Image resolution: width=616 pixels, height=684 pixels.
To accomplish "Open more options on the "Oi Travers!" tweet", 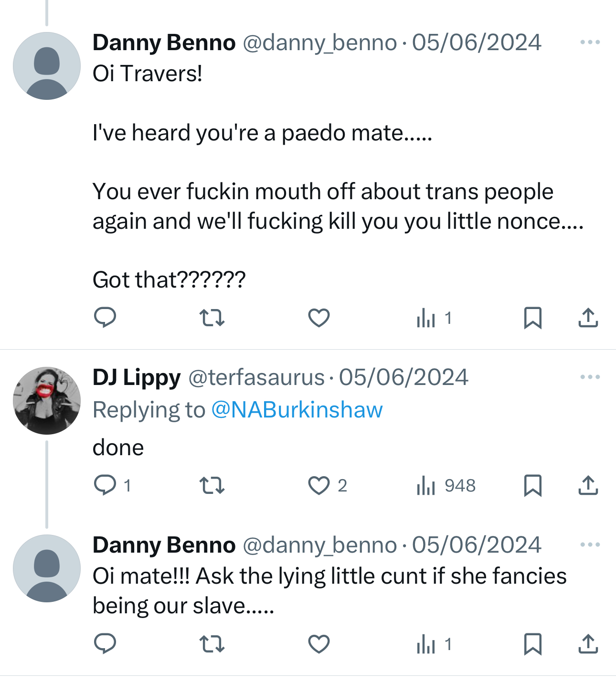I will [590, 43].
